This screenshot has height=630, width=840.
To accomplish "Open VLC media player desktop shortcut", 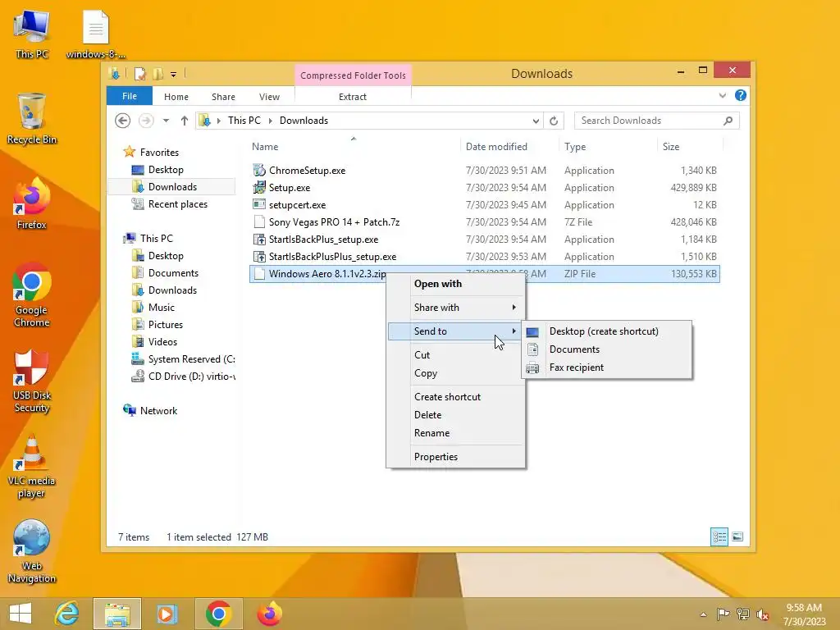I will tap(32, 466).
